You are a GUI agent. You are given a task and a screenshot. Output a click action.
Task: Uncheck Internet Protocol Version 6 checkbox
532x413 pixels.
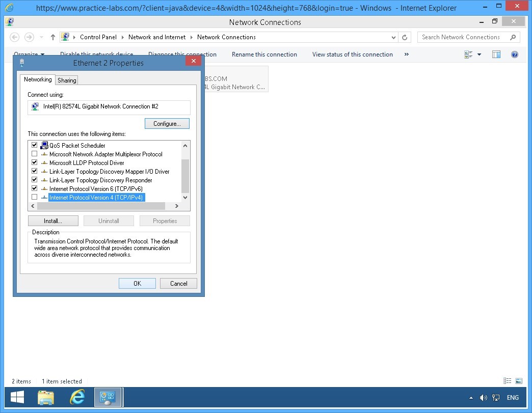[35, 189]
